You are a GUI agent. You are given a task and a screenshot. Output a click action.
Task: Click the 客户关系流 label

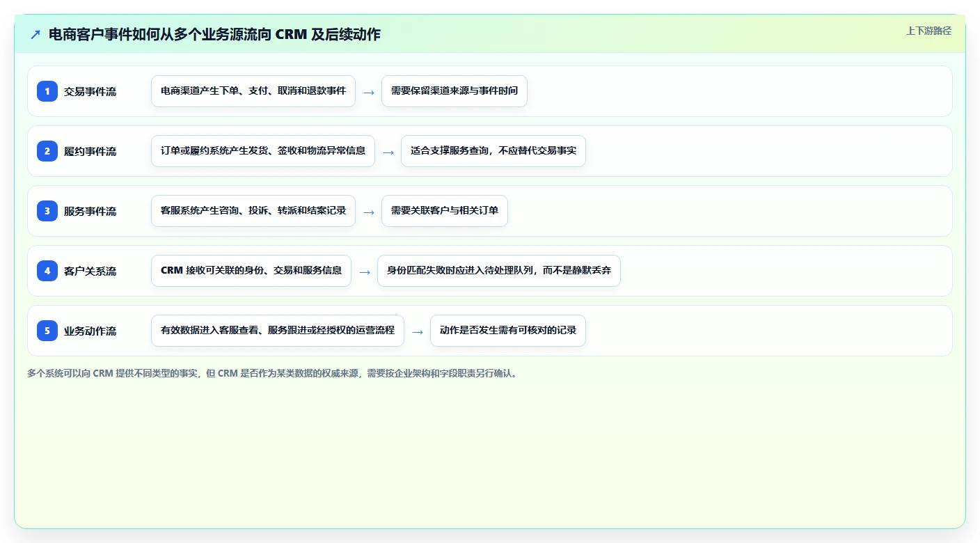(x=90, y=271)
